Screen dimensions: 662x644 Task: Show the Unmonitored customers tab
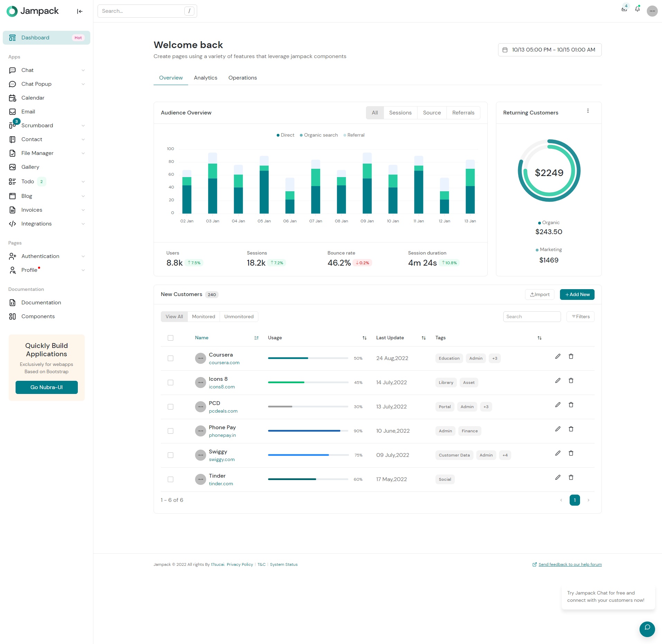point(239,316)
